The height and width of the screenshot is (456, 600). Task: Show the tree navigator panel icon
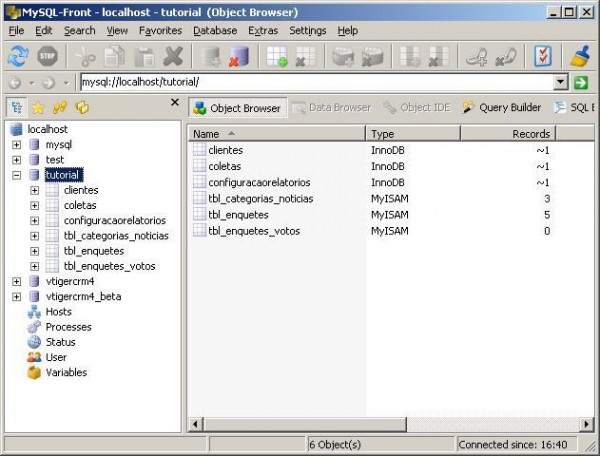tap(16, 107)
